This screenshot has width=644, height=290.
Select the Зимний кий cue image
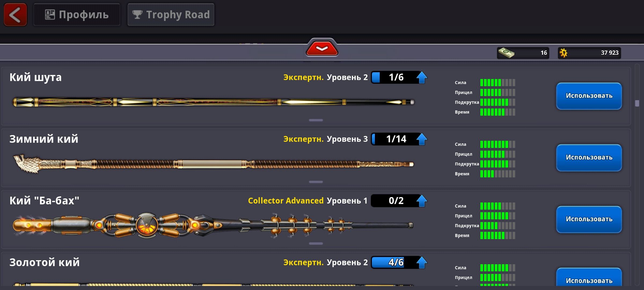click(213, 164)
